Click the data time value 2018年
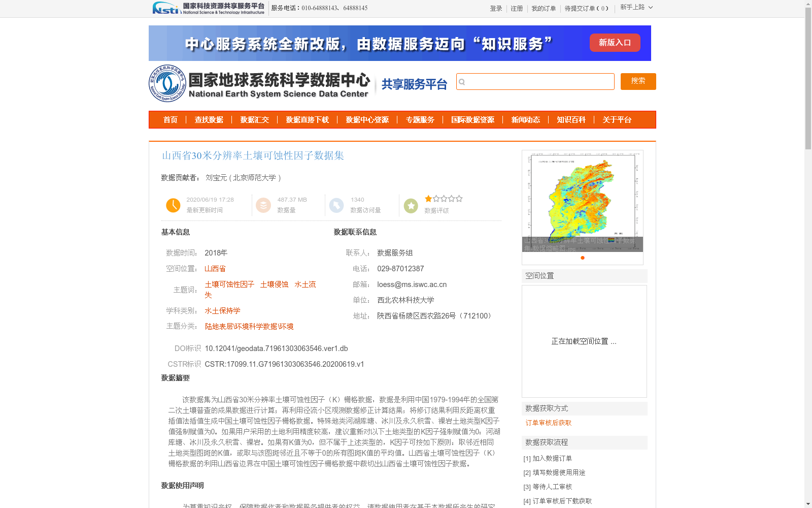 [216, 253]
